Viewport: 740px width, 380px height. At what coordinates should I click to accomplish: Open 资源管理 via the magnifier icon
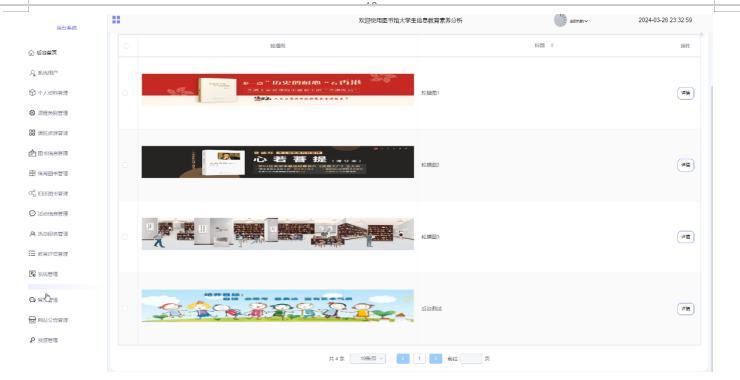point(43,340)
